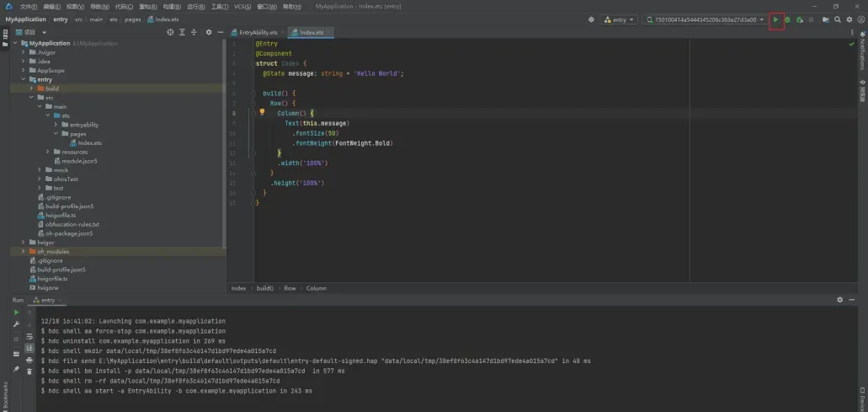The height and width of the screenshot is (412, 868).
Task: Click Column in editor breadcrumb
Action: tap(316, 288)
